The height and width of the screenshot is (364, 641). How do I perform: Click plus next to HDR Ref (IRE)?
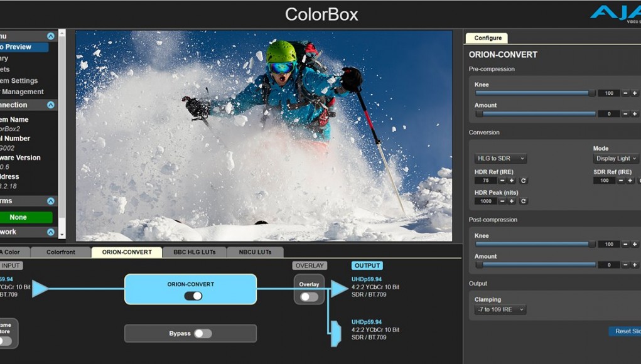click(x=512, y=181)
